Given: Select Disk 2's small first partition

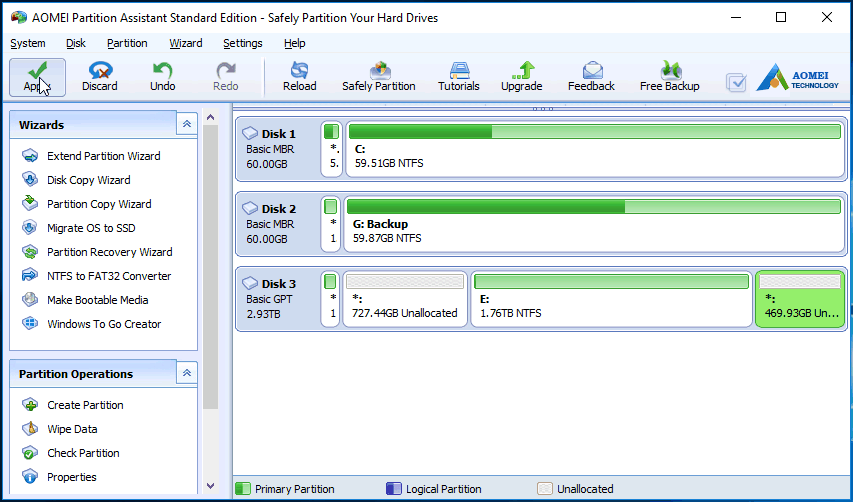Looking at the screenshot, I should click(331, 224).
